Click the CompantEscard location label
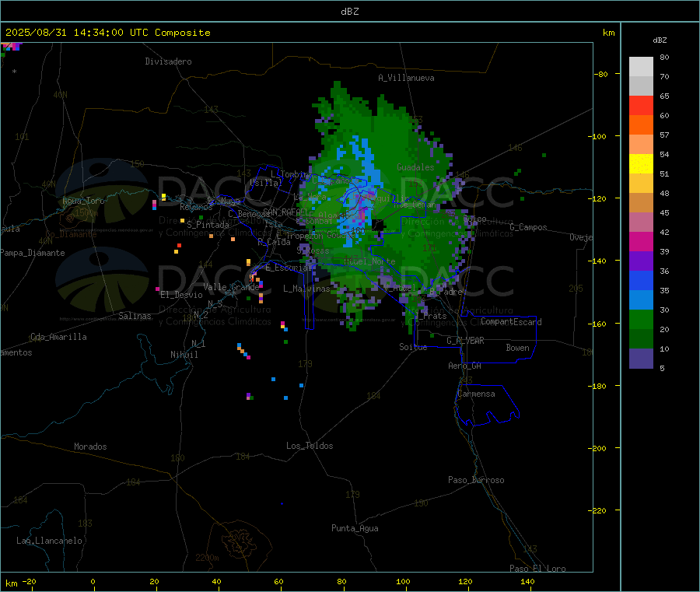The image size is (700, 592). tap(511, 322)
